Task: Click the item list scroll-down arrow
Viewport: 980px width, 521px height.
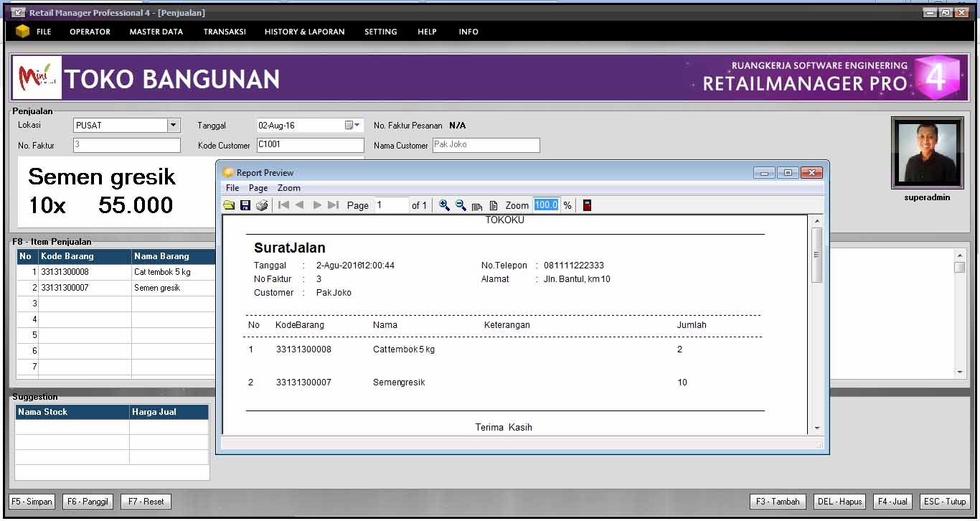Action: tap(960, 372)
